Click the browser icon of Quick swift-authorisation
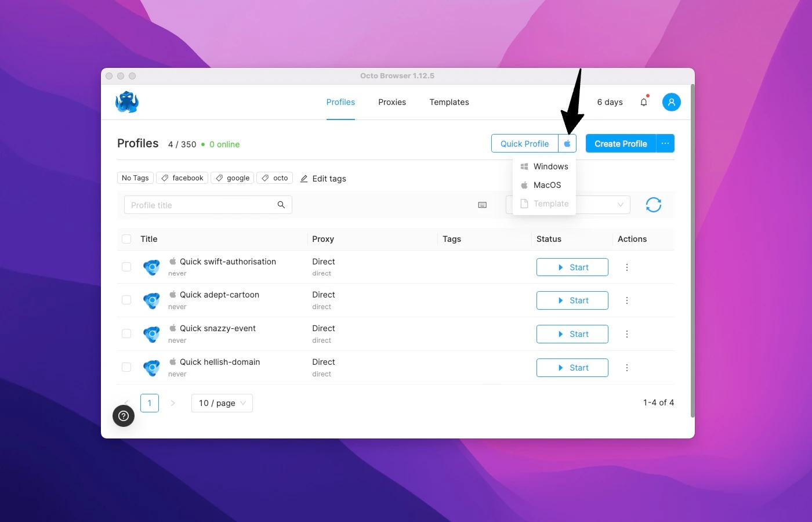The height and width of the screenshot is (522, 812). (151, 267)
